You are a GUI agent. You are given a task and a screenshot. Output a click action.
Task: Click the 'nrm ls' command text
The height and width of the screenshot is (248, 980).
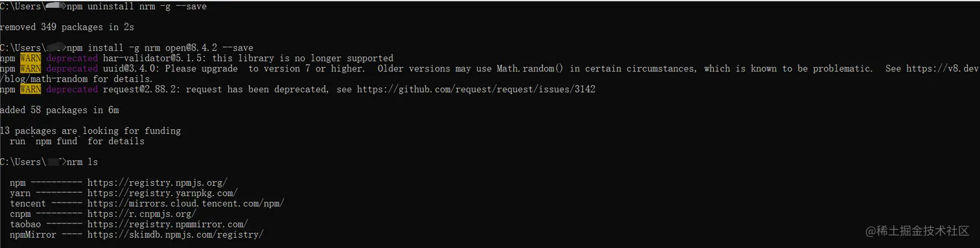click(82, 162)
